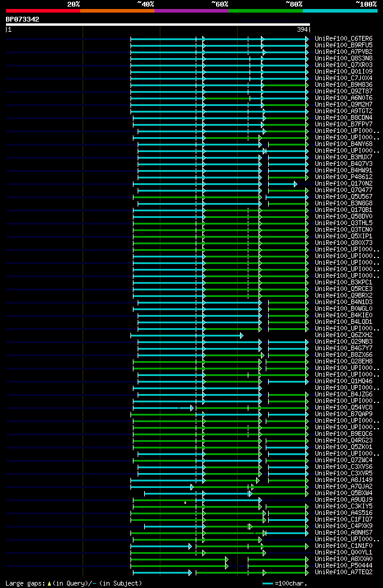Select UniRef100_B0WGL0 label
This screenshot has height=588, width=383.
pos(344,308)
